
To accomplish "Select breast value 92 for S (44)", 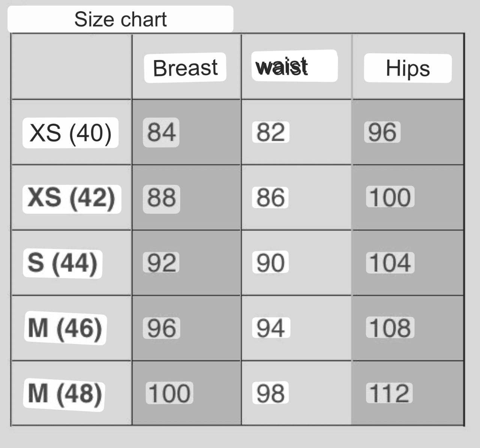I will [x=161, y=263].
